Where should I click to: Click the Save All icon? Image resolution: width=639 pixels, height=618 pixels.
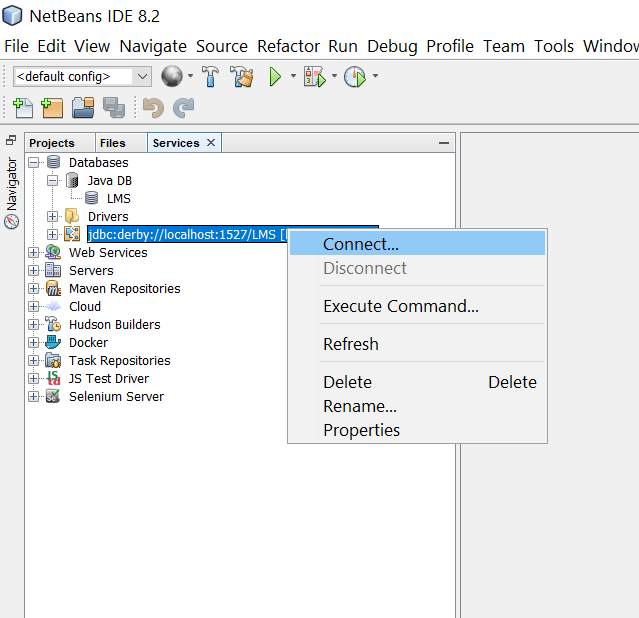[x=114, y=108]
